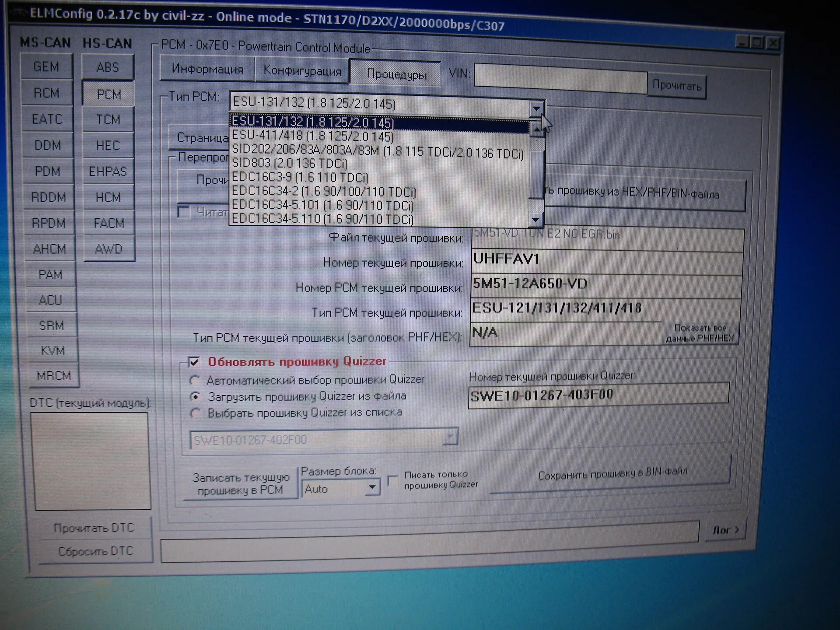Switch to the Информация tab
The width and height of the screenshot is (840, 630).
coord(207,69)
